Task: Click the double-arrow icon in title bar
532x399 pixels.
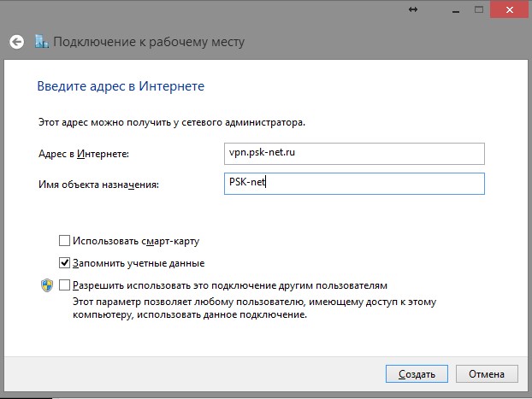Action: click(413, 9)
